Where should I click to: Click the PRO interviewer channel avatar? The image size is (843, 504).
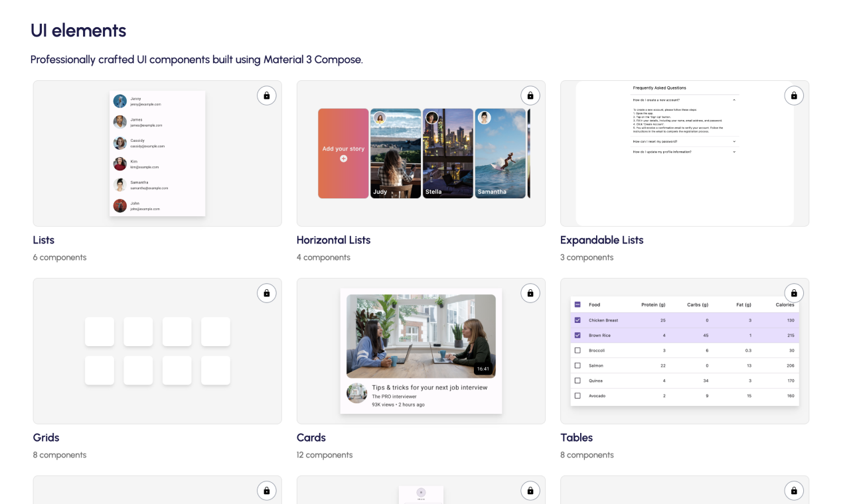tap(357, 393)
